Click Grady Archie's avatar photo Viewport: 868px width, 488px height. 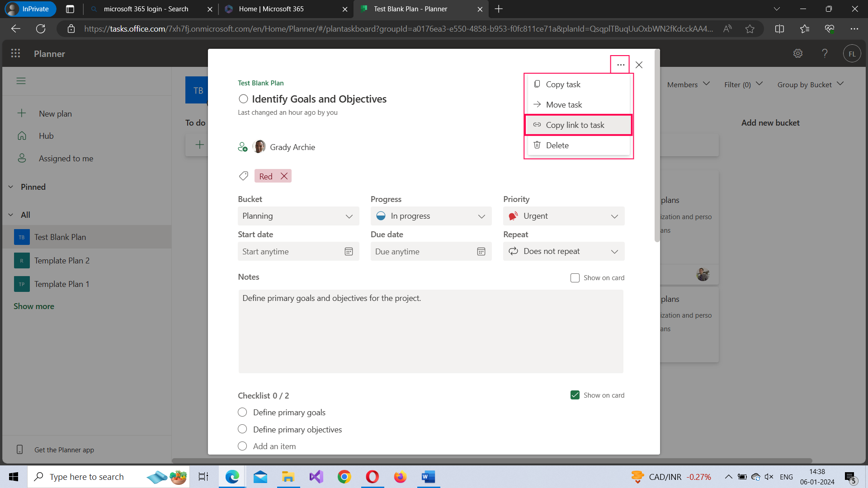(259, 147)
